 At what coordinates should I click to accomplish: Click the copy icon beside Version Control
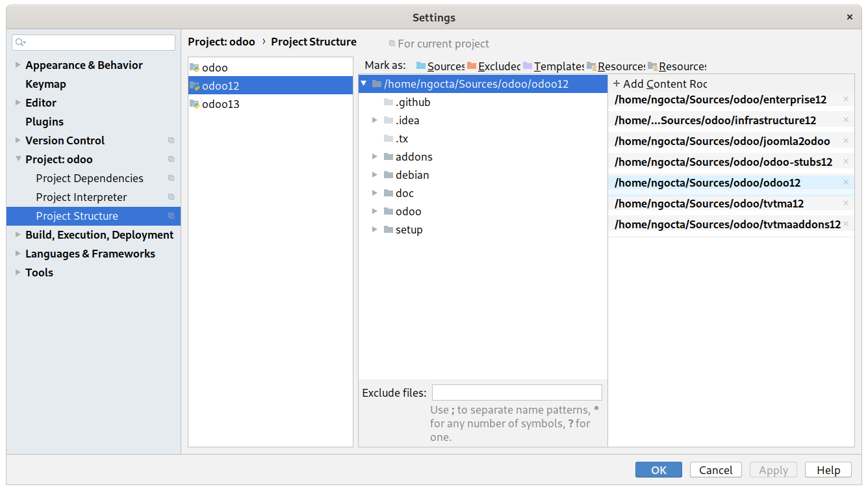click(x=172, y=140)
